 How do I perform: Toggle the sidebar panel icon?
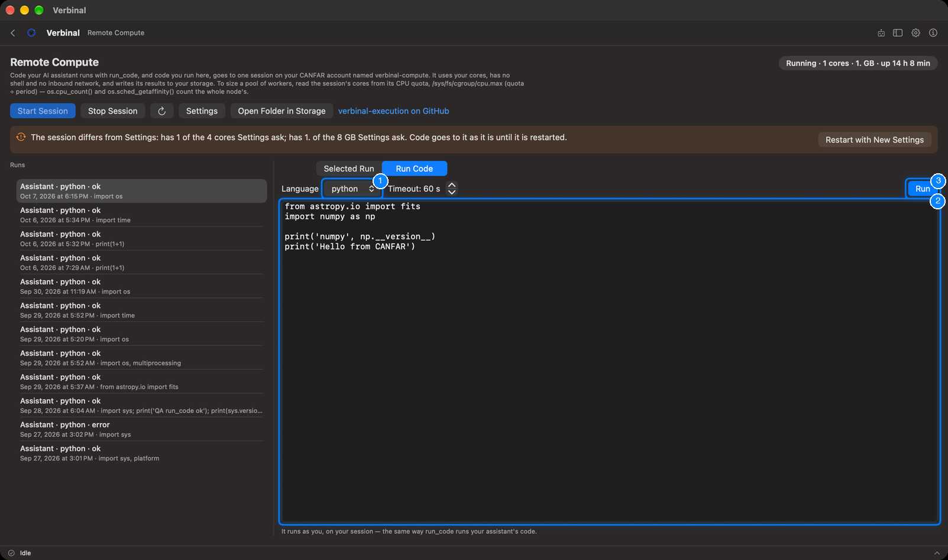(898, 33)
